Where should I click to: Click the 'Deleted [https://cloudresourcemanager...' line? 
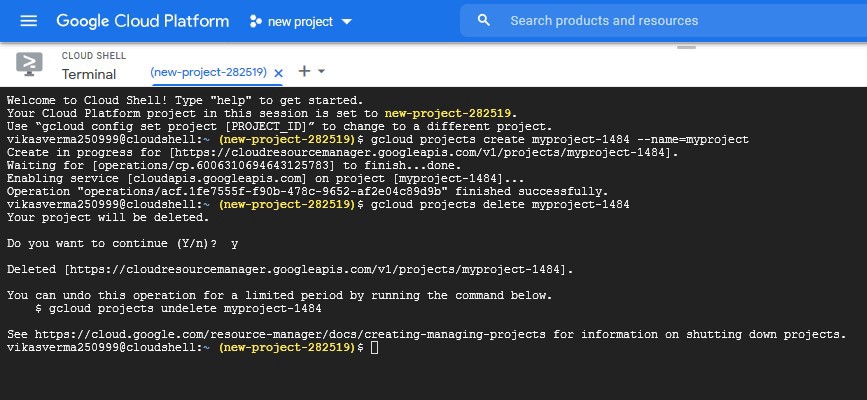290,269
